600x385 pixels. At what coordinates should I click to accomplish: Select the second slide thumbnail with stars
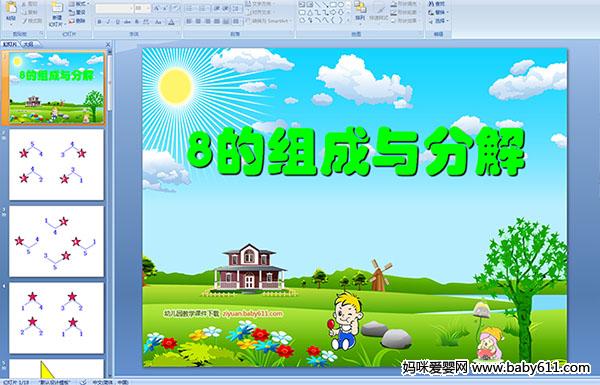click(56, 165)
